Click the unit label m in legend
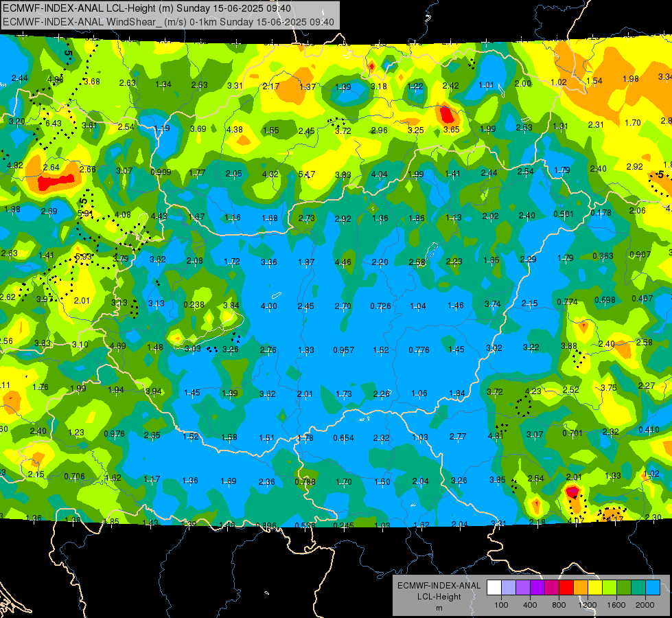This screenshot has width=672, height=618. tap(439, 608)
